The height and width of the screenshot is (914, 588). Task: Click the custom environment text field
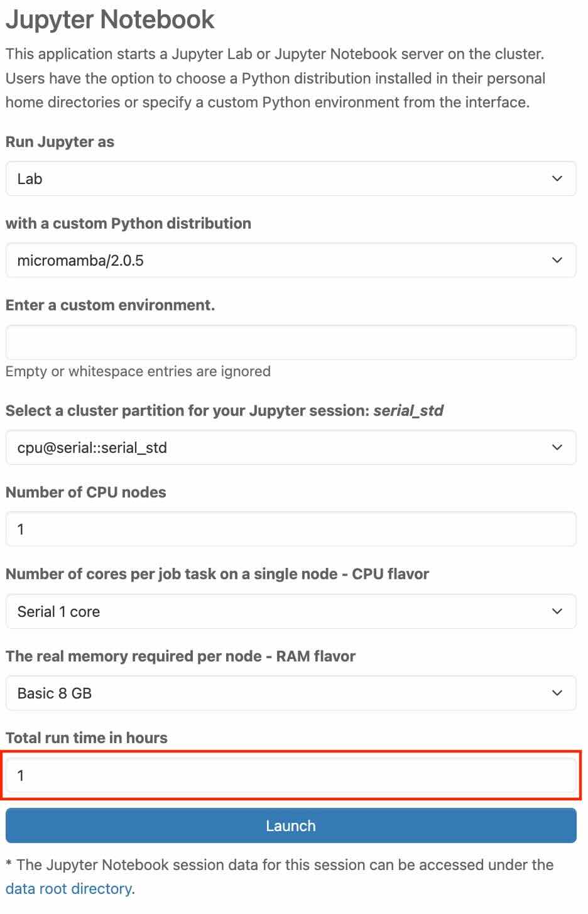[x=290, y=342]
